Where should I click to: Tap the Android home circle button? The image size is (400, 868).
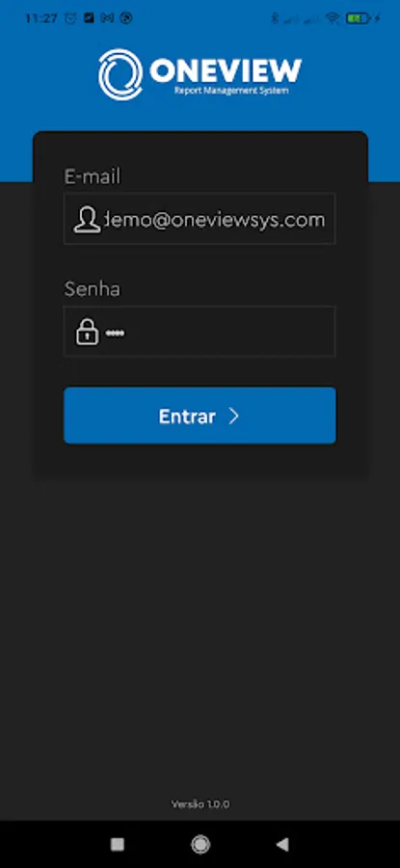[x=200, y=844]
